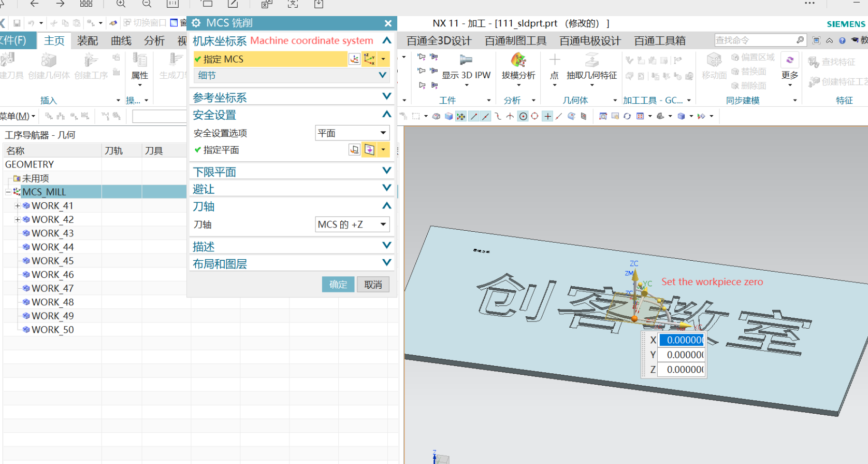868x464 pixels.
Task: Click the back arrow at top
Action: pyautogui.click(x=35, y=4)
